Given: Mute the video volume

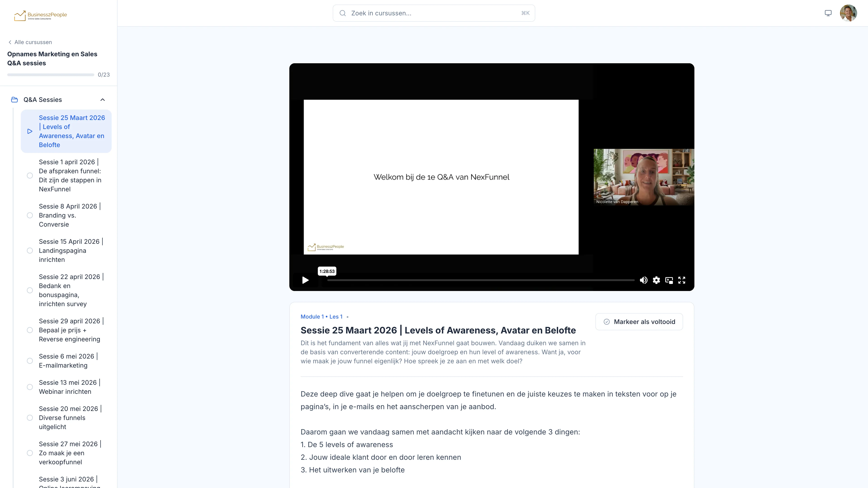Looking at the screenshot, I should pyautogui.click(x=644, y=280).
